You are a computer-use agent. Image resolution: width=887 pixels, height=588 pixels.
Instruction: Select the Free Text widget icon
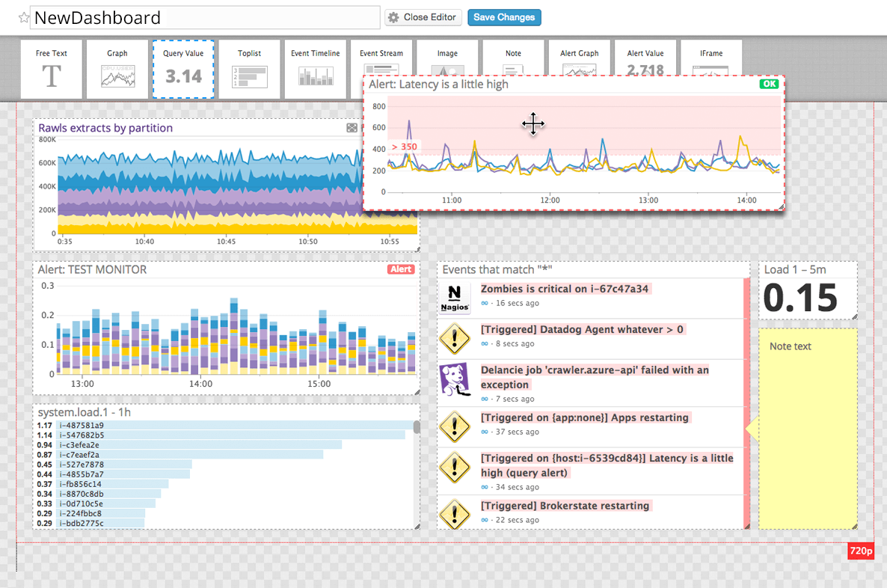click(51, 67)
